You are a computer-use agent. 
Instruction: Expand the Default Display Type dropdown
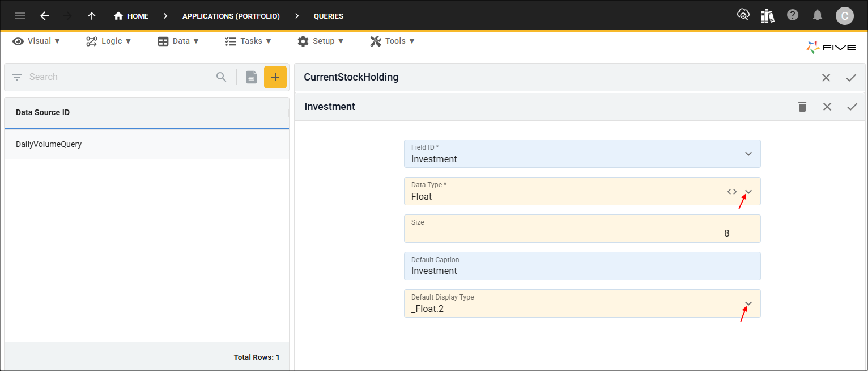click(x=748, y=303)
